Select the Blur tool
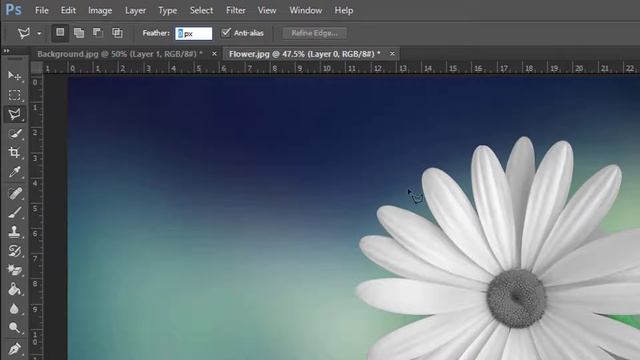640x360 pixels. click(x=14, y=309)
